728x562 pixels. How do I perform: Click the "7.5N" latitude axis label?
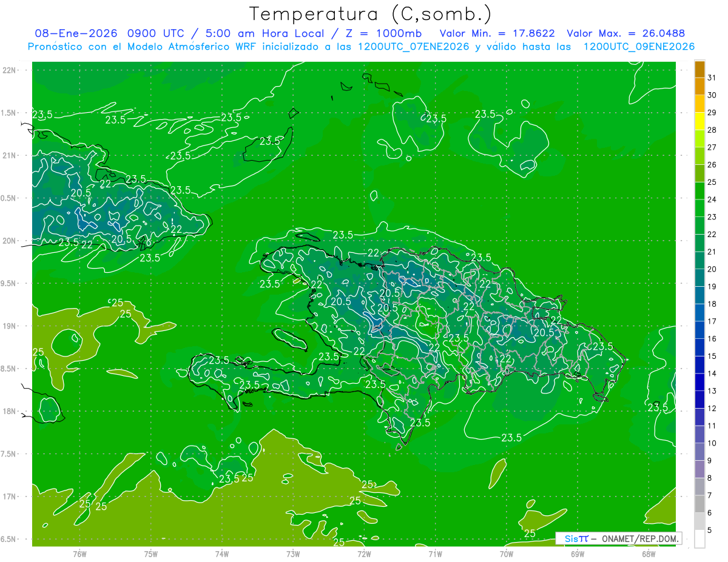point(9,454)
